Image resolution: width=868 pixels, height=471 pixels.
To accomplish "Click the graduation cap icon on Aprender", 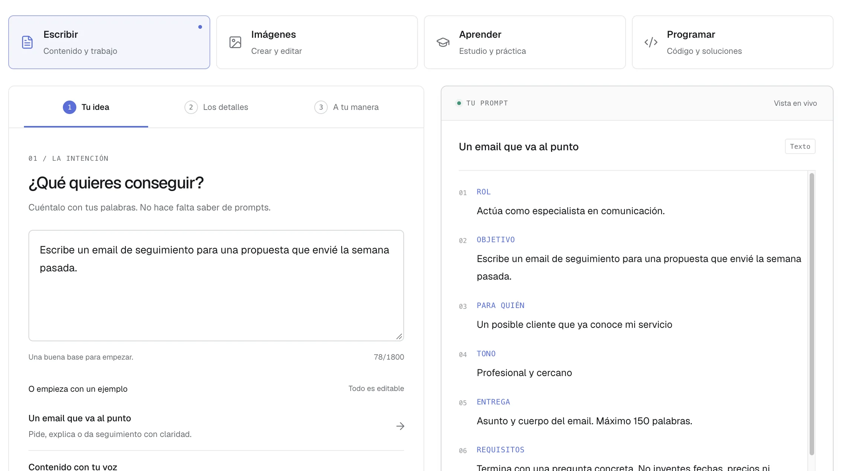I will (x=443, y=42).
